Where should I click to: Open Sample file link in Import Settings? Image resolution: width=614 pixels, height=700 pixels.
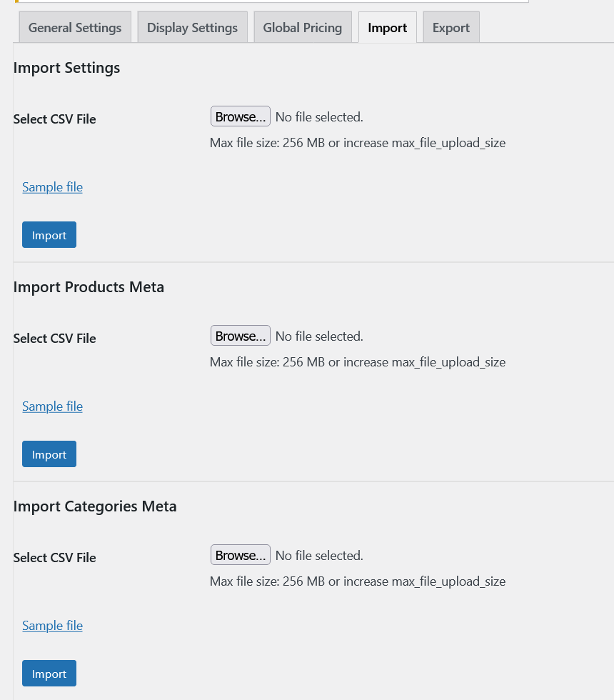click(x=52, y=187)
